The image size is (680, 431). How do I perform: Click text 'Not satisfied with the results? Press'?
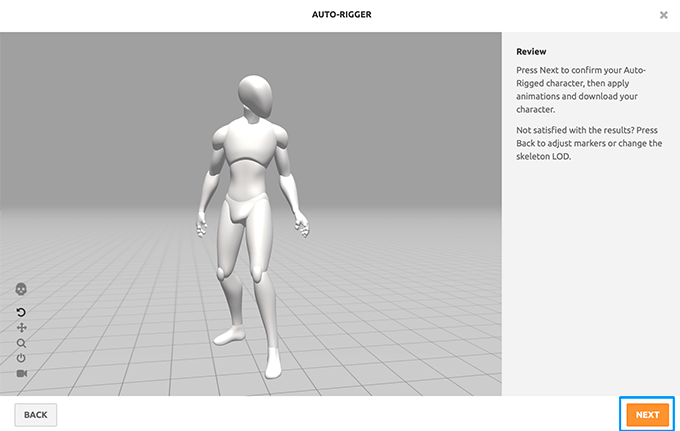pos(587,131)
